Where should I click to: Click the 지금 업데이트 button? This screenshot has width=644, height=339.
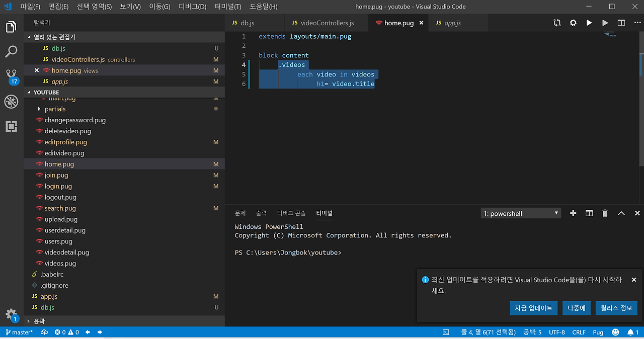click(533, 308)
